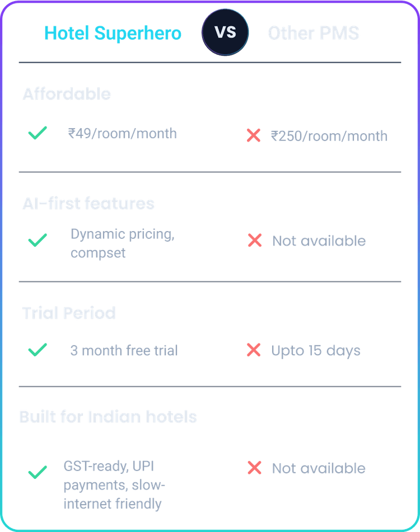This screenshot has height=532, width=420.
Task: Click the Upto 15 days text
Action: (x=316, y=351)
